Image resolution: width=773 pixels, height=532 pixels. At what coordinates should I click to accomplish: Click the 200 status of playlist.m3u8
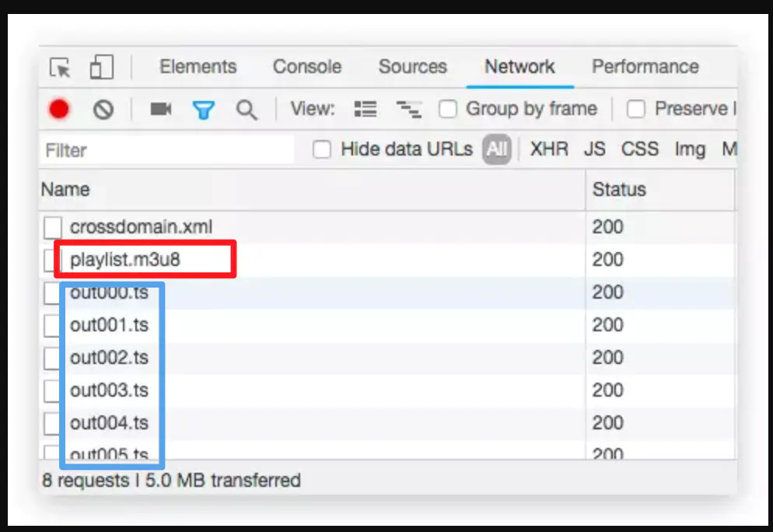pos(608,260)
